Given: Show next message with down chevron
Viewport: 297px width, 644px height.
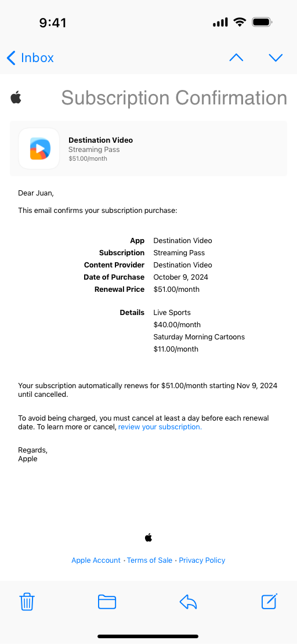Looking at the screenshot, I should click(276, 58).
